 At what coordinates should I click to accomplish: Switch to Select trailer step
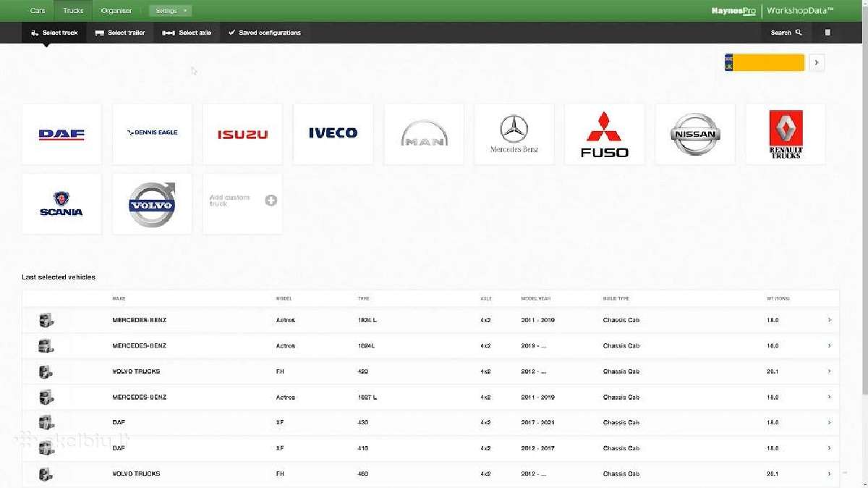120,33
